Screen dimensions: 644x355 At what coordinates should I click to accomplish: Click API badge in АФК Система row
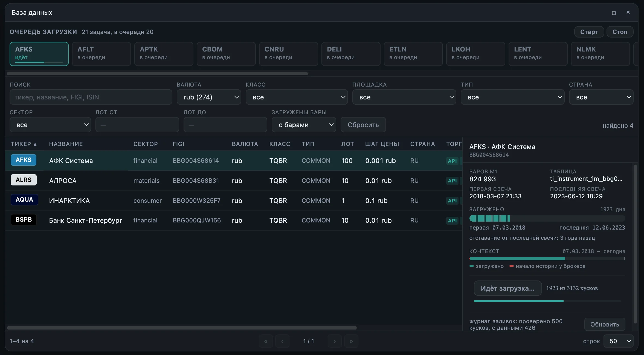tap(452, 161)
